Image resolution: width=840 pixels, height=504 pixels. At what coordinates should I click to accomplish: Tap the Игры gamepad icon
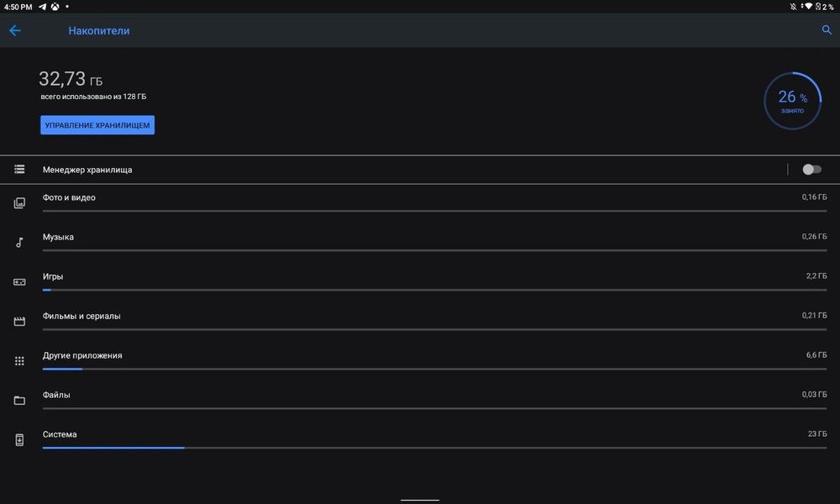[x=19, y=282]
